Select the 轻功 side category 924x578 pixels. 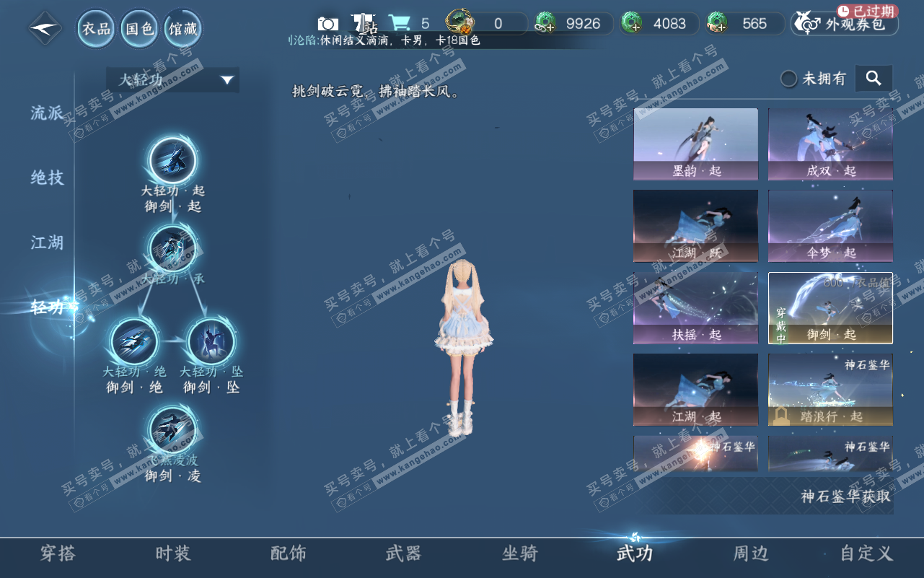pyautogui.click(x=48, y=307)
